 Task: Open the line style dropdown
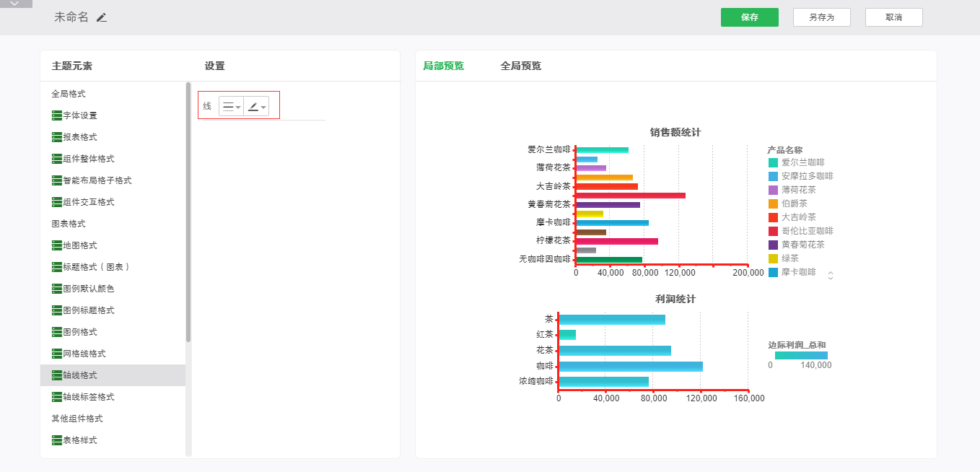click(x=231, y=107)
